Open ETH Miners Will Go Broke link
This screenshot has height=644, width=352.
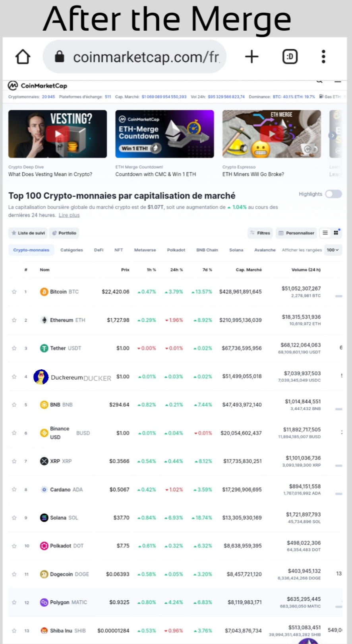coord(253,174)
